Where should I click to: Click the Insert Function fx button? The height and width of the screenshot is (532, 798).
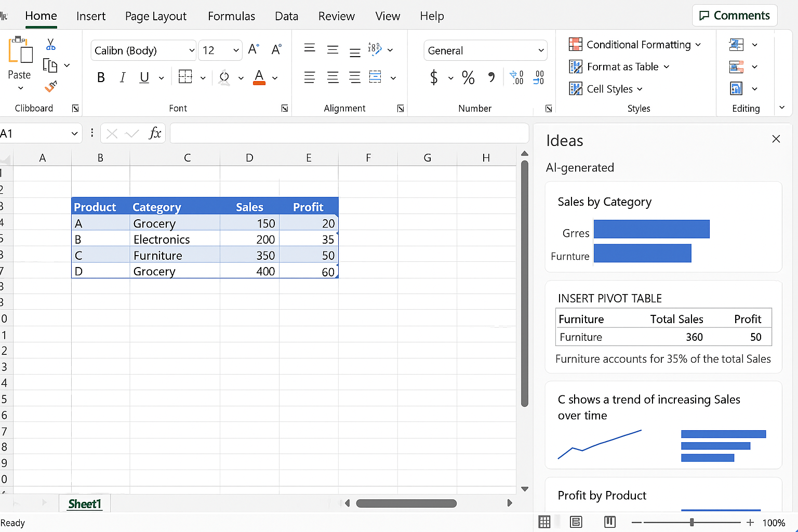155,134
